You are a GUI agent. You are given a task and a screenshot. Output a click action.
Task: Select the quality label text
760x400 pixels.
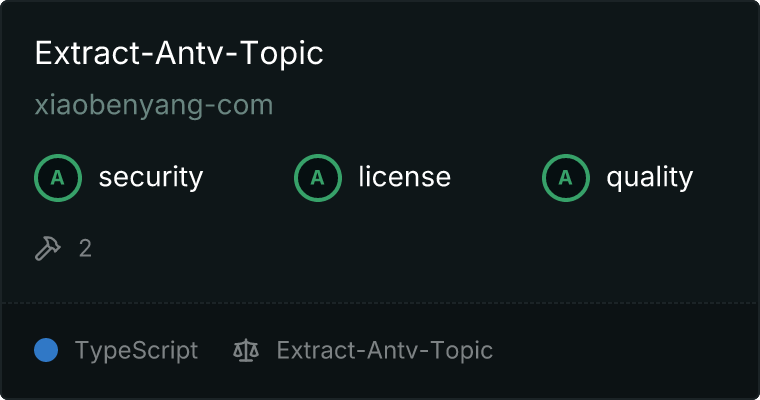click(x=649, y=177)
